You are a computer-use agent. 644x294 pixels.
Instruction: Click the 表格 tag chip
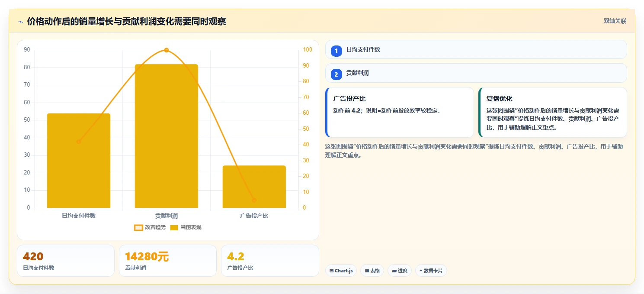[372, 271]
